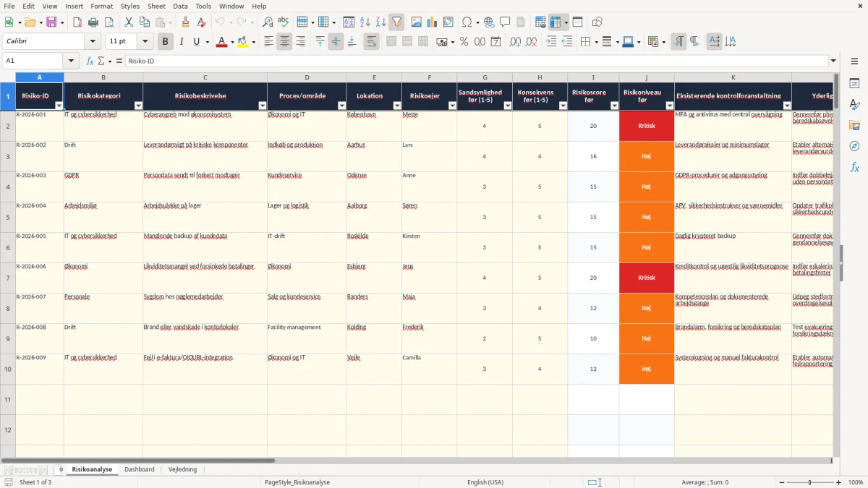Viewport: 868px width, 488px height.
Task: Click Sort Ascending icon
Action: tap(365, 22)
